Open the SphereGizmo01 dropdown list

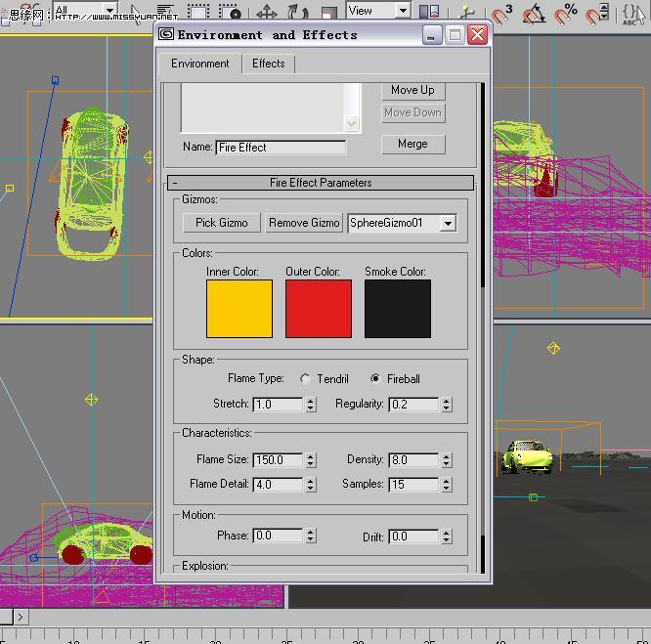tap(448, 223)
